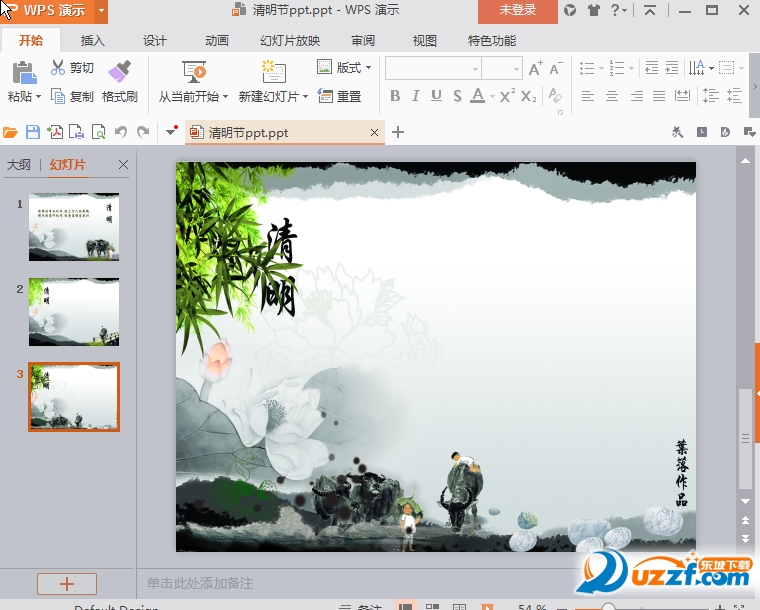Viewport: 760px width, 610px height.
Task: Increase indent level icon
Action: click(x=672, y=68)
